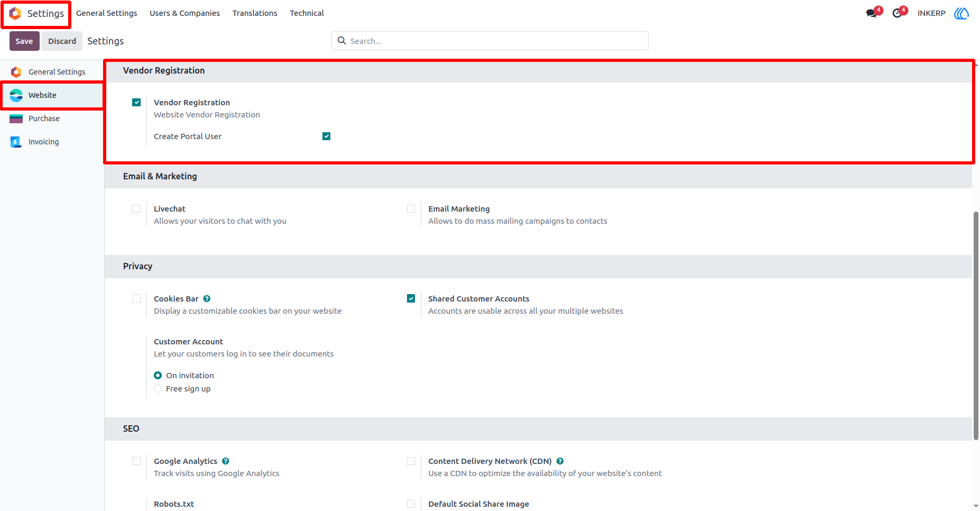Uncheck the Create Portal User checkbox
Viewport: 980px width, 511px height.
point(327,136)
